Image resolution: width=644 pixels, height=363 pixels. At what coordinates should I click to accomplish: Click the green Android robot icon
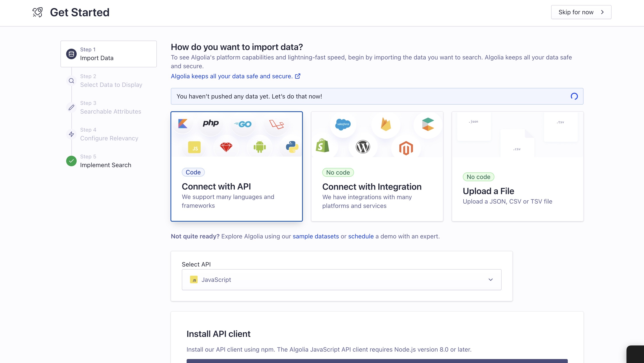(260, 147)
